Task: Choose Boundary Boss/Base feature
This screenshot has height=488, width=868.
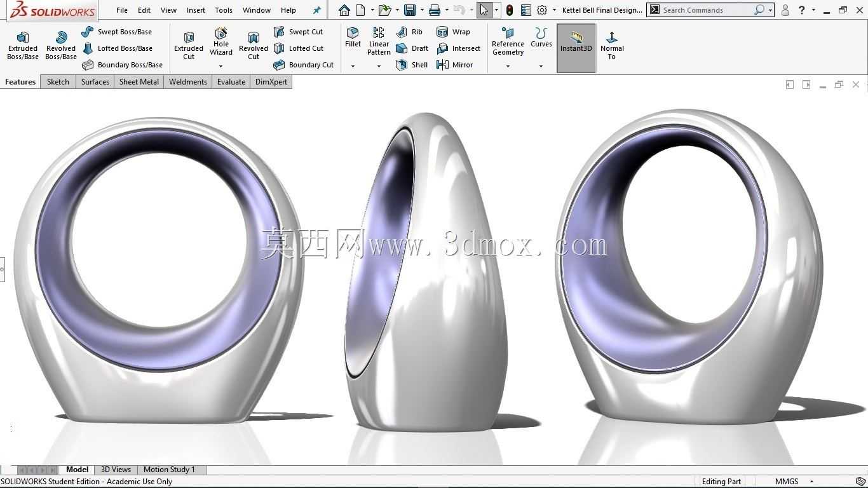Action: (122, 65)
